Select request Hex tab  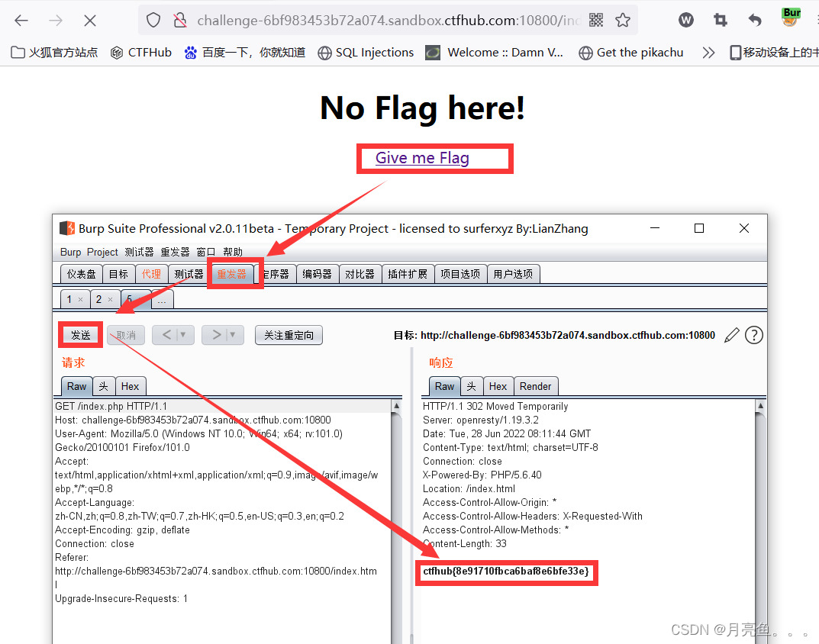click(x=130, y=387)
